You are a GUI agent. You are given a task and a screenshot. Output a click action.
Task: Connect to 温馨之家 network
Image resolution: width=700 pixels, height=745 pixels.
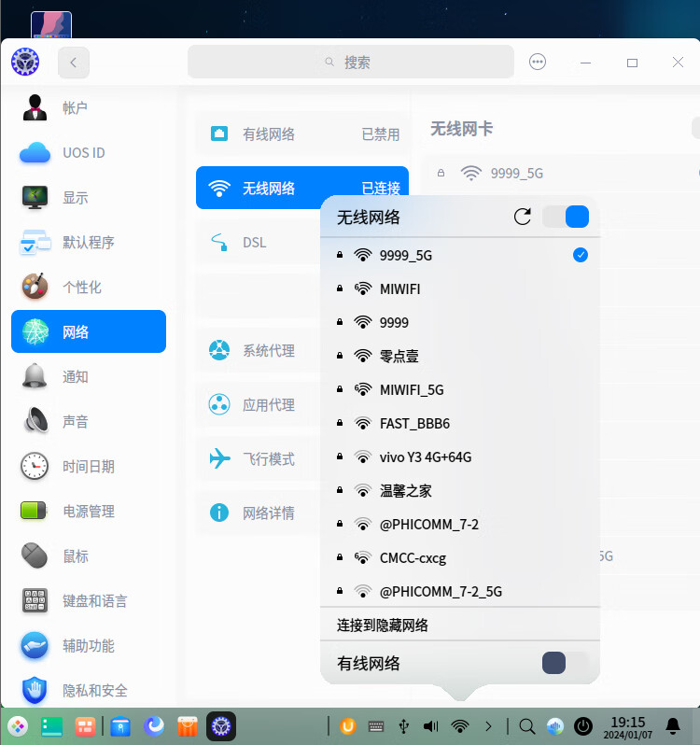tap(460, 490)
